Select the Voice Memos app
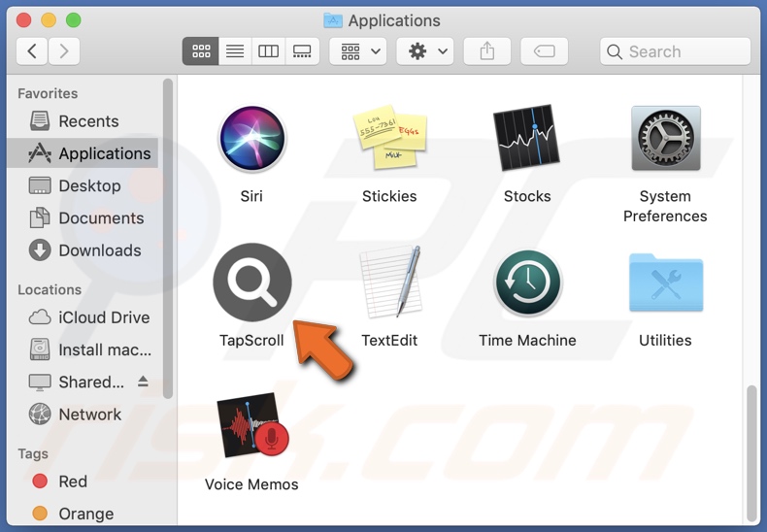The height and width of the screenshot is (532, 767). click(x=252, y=427)
